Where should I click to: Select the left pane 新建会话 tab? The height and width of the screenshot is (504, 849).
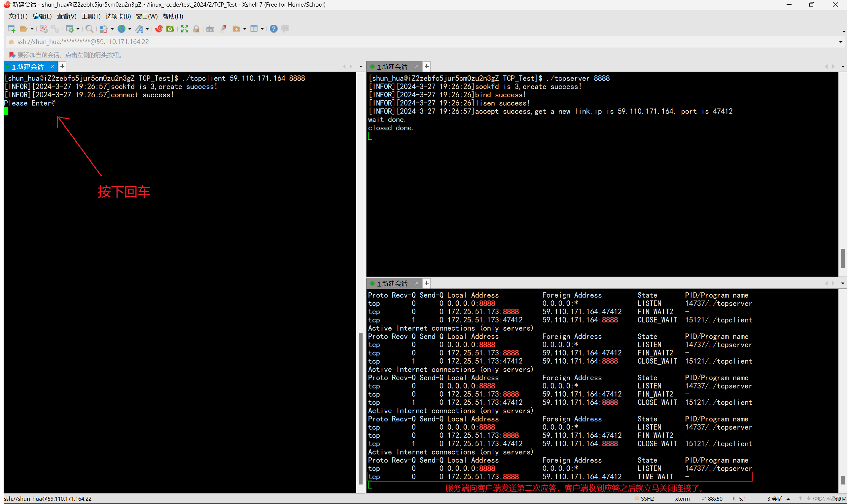click(x=28, y=67)
